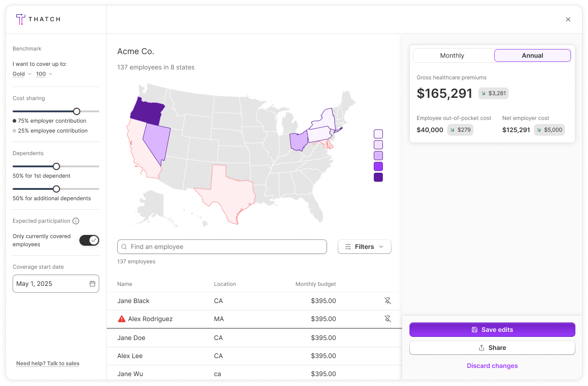Image resolution: width=588 pixels, height=386 pixels.
Task: Click the Save edits button
Action: [x=492, y=330]
